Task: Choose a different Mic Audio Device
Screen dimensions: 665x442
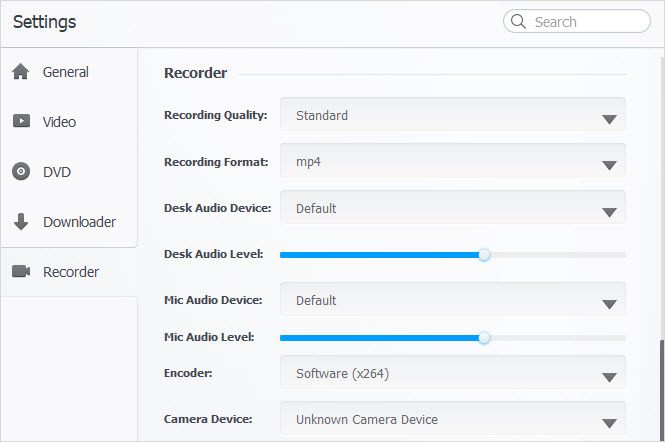Action: coord(452,300)
